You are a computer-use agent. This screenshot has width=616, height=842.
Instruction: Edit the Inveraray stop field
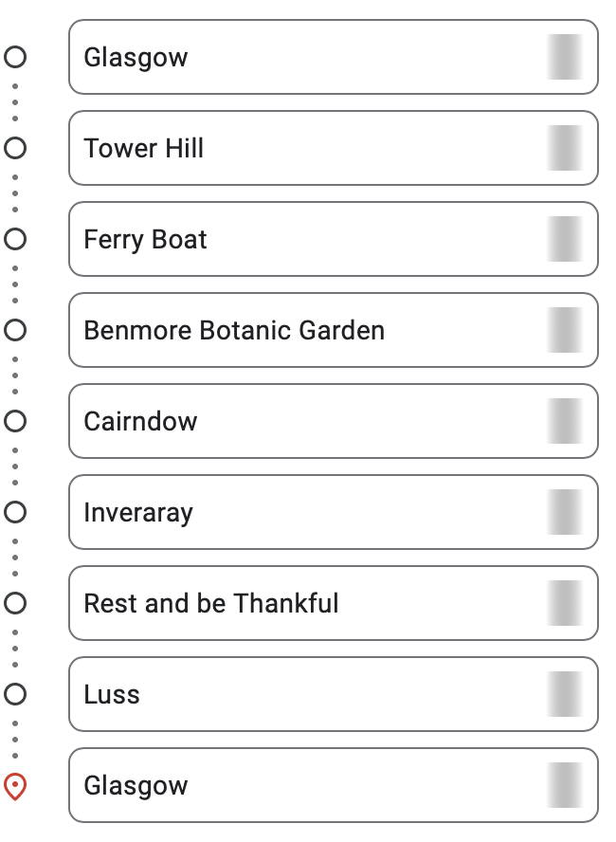coord(334,512)
